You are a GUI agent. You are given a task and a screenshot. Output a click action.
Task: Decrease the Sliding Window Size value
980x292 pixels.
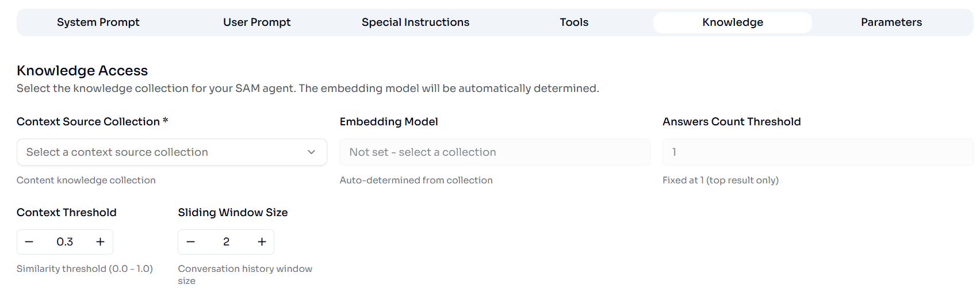point(191,242)
